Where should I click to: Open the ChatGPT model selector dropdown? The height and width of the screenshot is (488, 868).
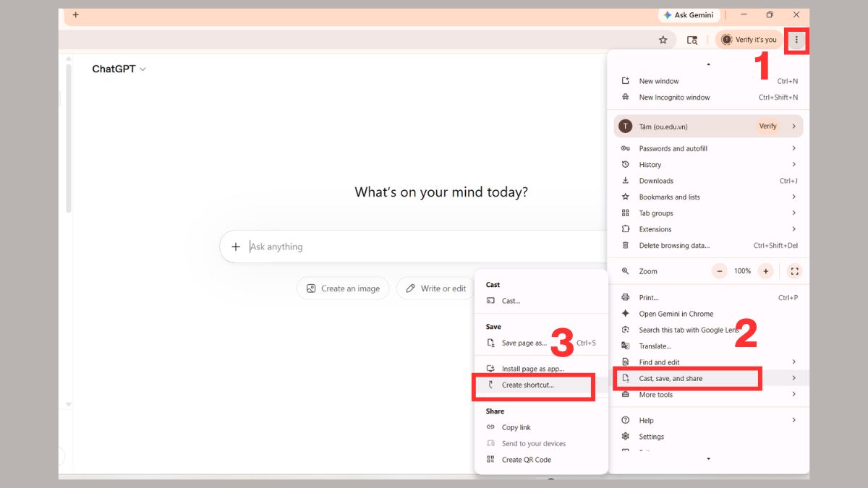119,69
